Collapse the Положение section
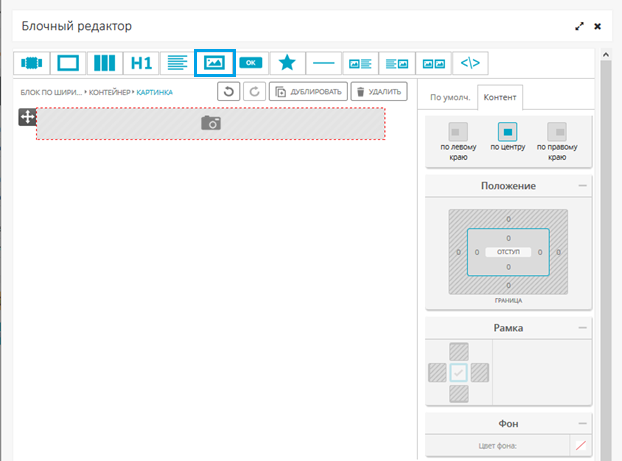Image resolution: width=622 pixels, height=461 pixels. click(x=582, y=186)
